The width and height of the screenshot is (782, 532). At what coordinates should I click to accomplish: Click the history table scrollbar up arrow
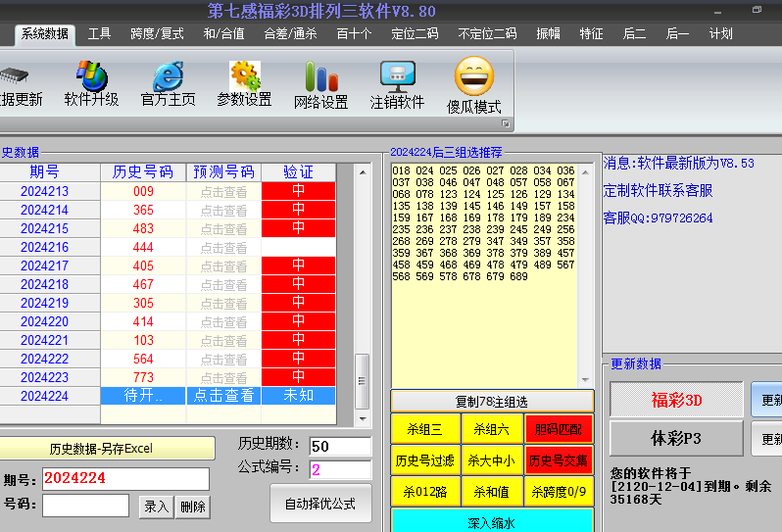click(363, 172)
